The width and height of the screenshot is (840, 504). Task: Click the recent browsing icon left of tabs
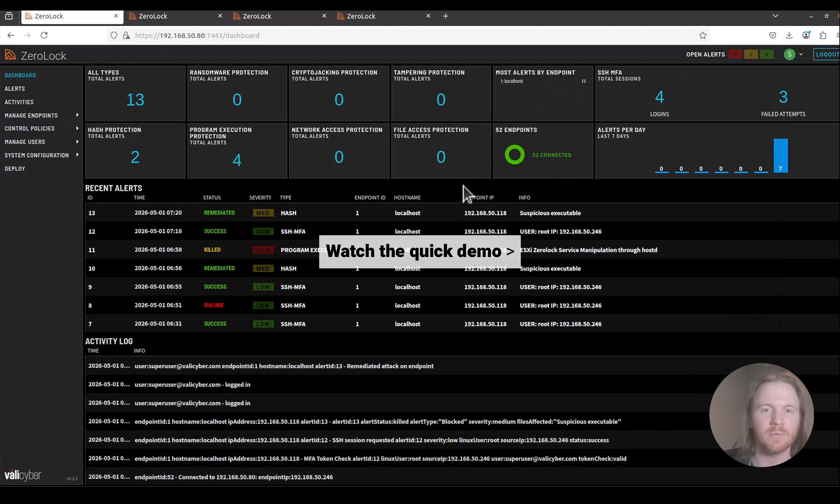tap(9, 16)
